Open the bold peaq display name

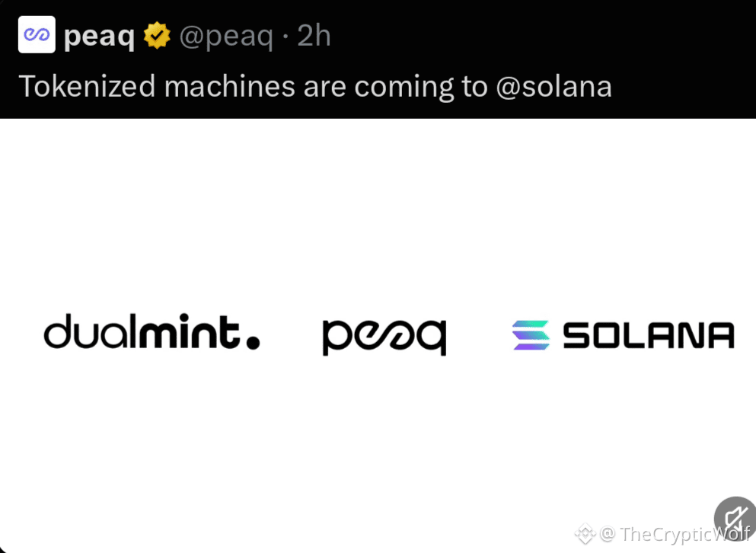(x=99, y=37)
